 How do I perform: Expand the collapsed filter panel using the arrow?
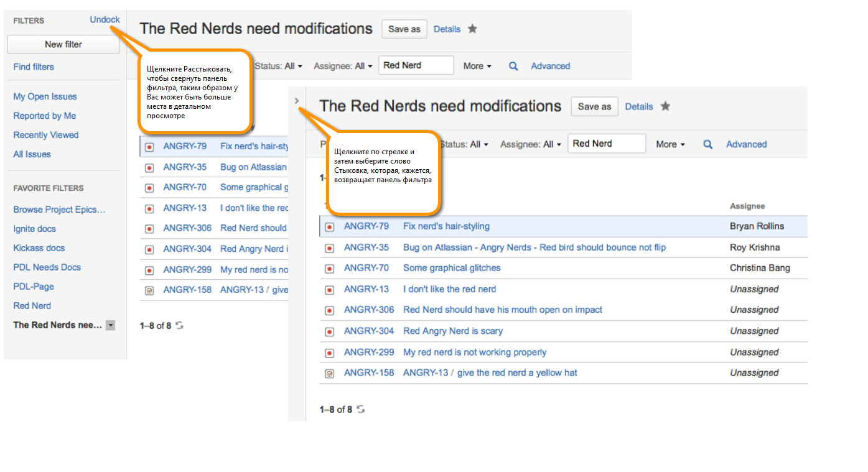pos(297,101)
